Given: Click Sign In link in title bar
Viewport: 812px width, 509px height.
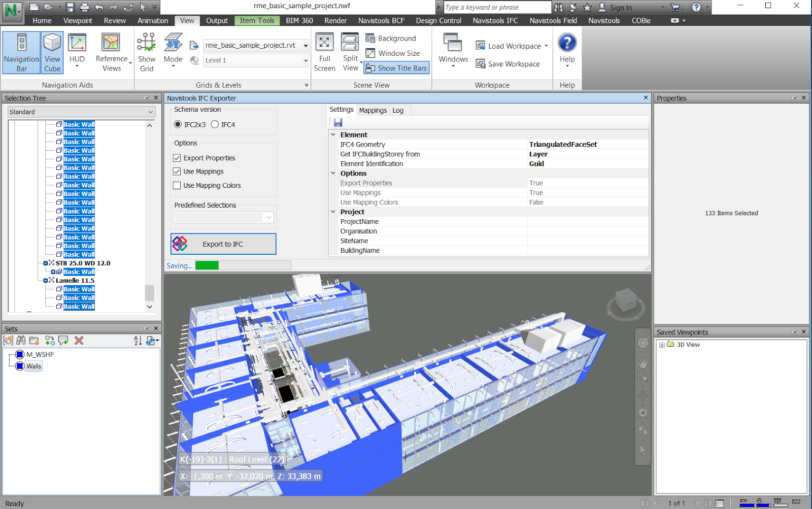Looking at the screenshot, I should tap(615, 7).
